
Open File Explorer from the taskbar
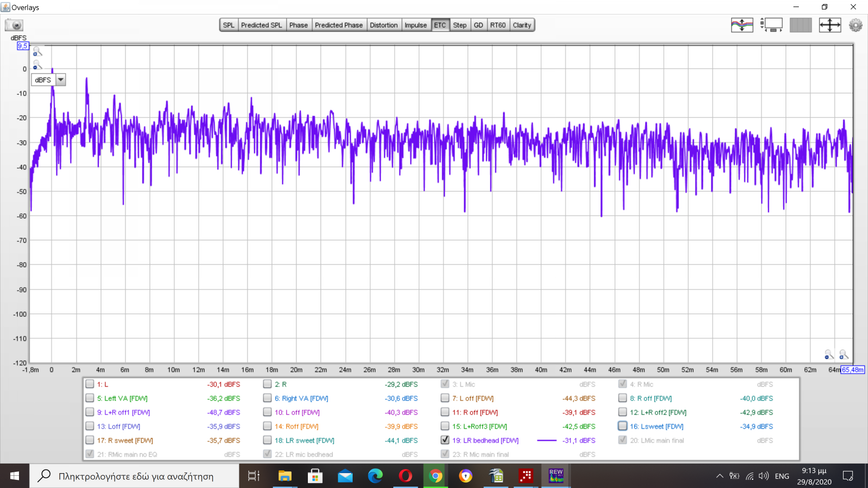285,476
